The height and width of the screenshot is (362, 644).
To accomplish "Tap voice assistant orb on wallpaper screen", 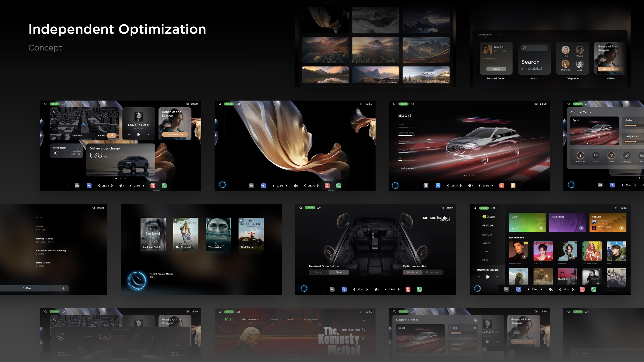I will pyautogui.click(x=222, y=185).
